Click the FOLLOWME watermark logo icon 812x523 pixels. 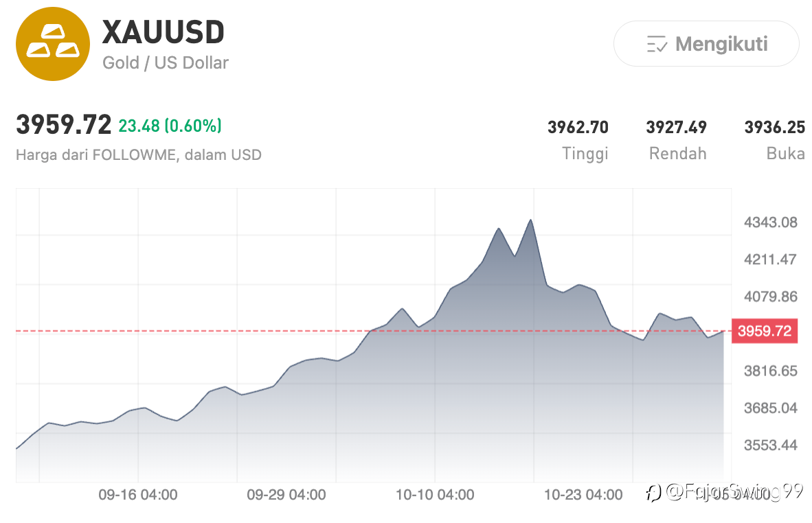pos(654,492)
